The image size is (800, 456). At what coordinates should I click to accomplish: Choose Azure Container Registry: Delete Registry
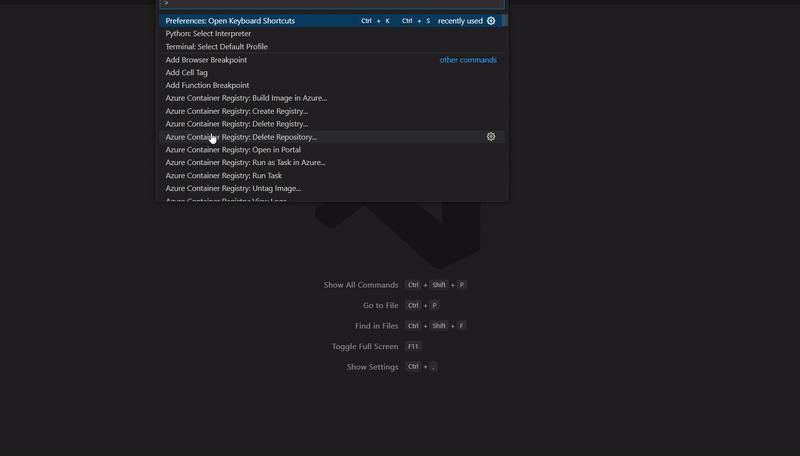click(332, 124)
